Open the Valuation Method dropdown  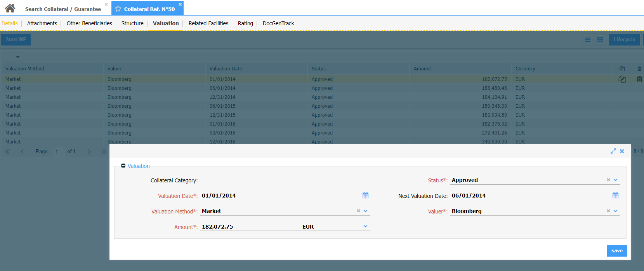click(366, 211)
